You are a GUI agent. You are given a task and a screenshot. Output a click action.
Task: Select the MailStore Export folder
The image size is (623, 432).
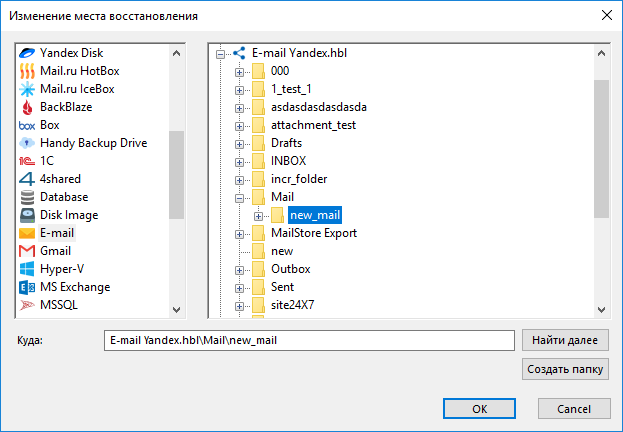(314, 233)
